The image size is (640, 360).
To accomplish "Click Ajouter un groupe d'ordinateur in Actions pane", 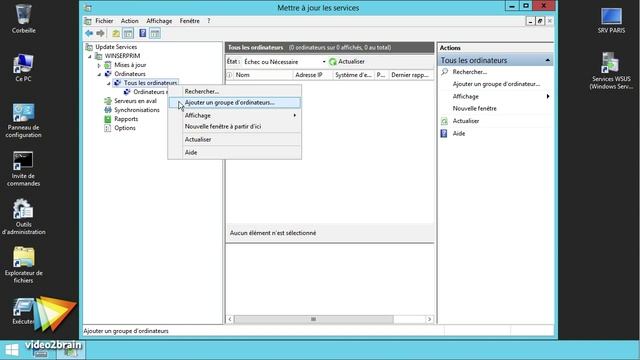I will (x=496, y=84).
